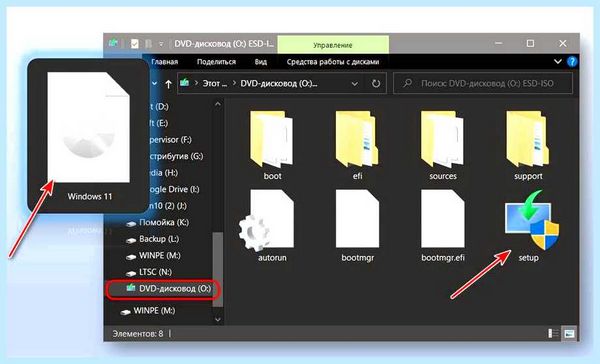Open the sources folder
This screenshot has height=364, width=600.
(443, 145)
